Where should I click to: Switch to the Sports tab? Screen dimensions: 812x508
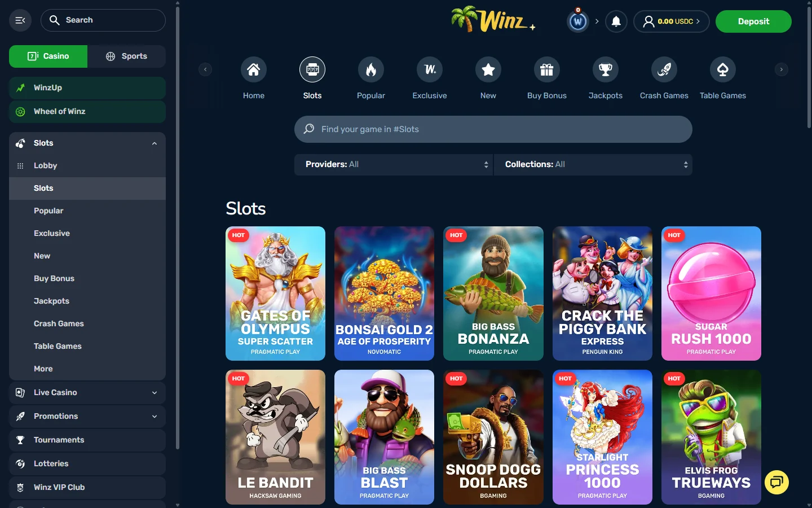pyautogui.click(x=126, y=56)
